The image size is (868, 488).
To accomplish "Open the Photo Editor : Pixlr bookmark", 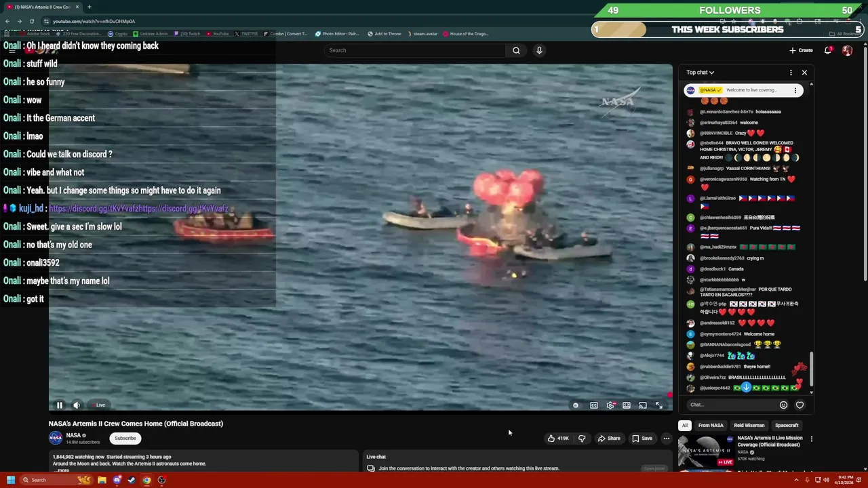I will pyautogui.click(x=337, y=34).
